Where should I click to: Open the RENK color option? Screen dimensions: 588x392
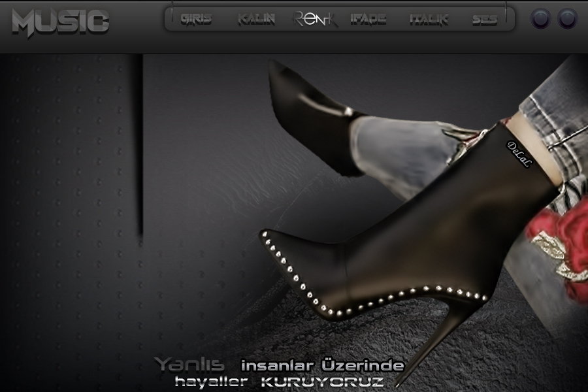[x=316, y=20]
